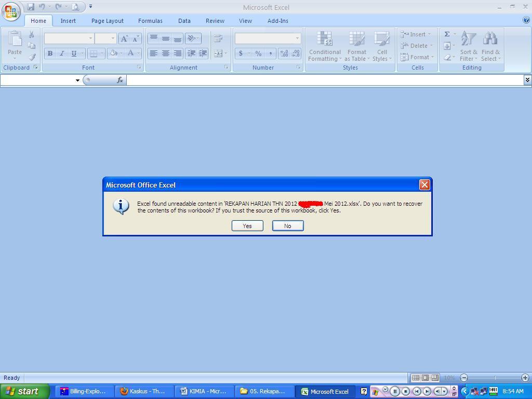Click the Excel Help question icon

pyautogui.click(x=526, y=20)
